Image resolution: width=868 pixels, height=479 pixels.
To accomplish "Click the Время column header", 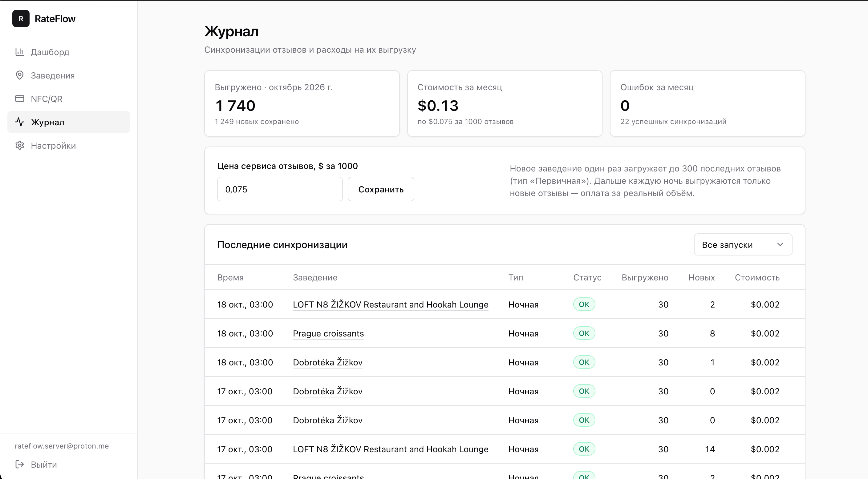I will [230, 278].
